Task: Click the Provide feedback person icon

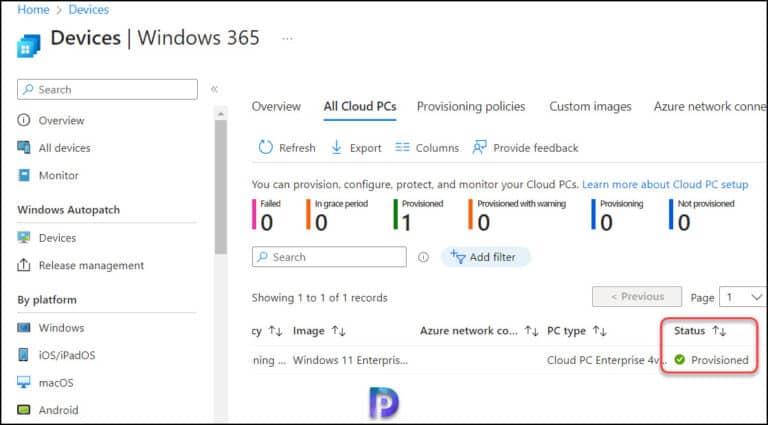Action: 480,147
